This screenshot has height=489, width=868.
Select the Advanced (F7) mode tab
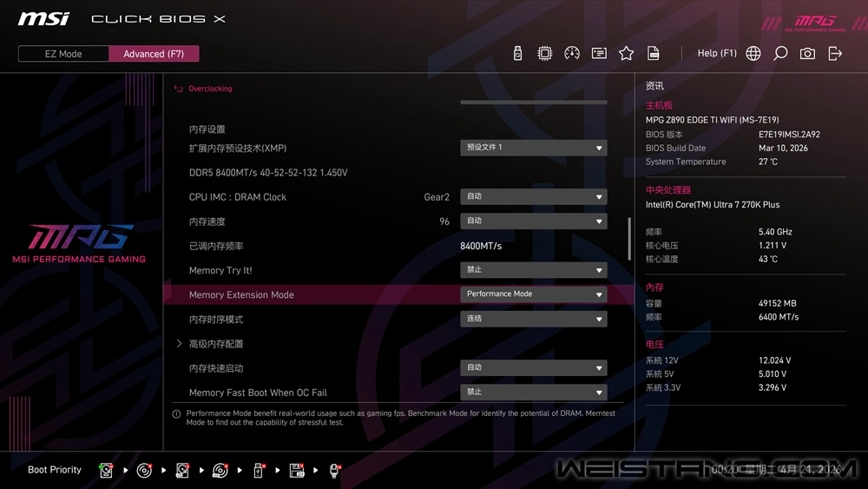point(154,54)
